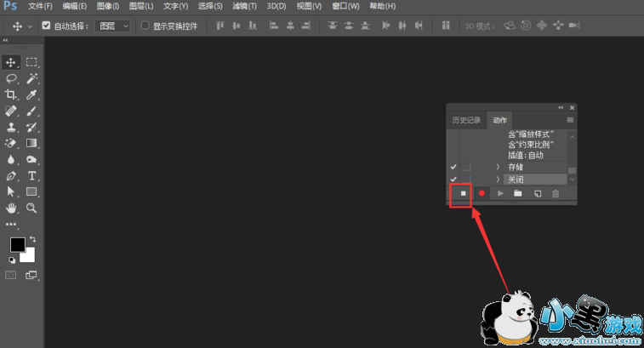Play the selected action
644x348 pixels.
click(x=500, y=193)
